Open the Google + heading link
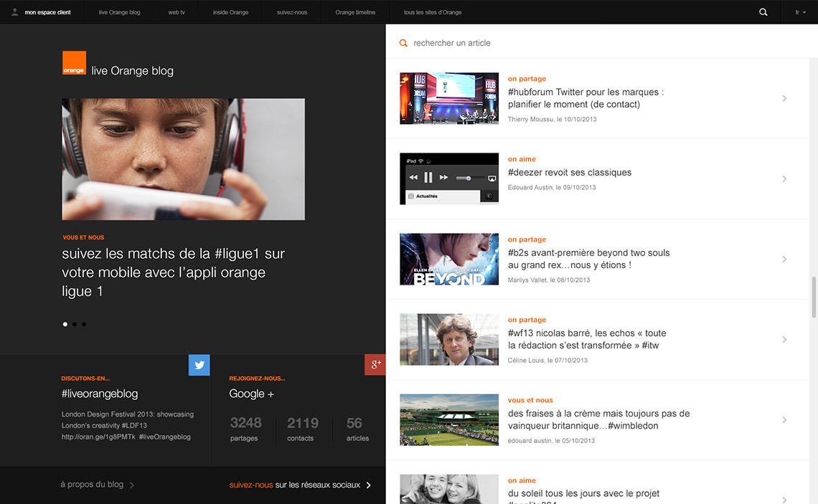 251,394
